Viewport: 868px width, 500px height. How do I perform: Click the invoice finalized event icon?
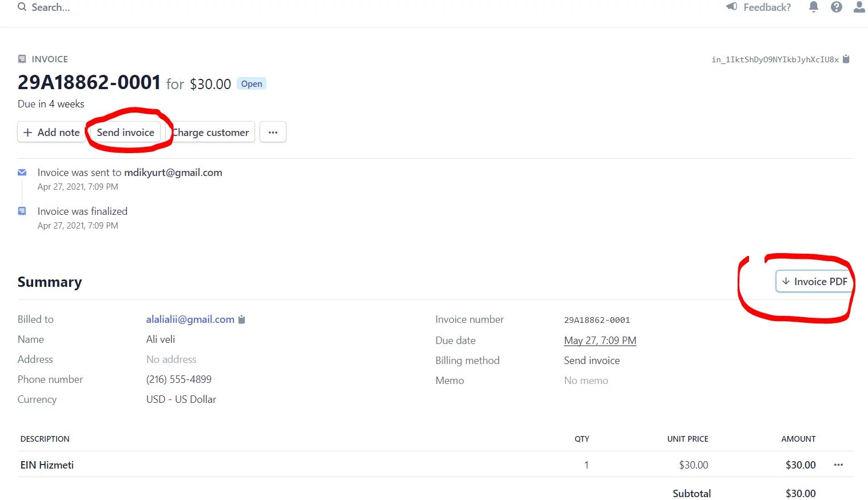(x=22, y=211)
